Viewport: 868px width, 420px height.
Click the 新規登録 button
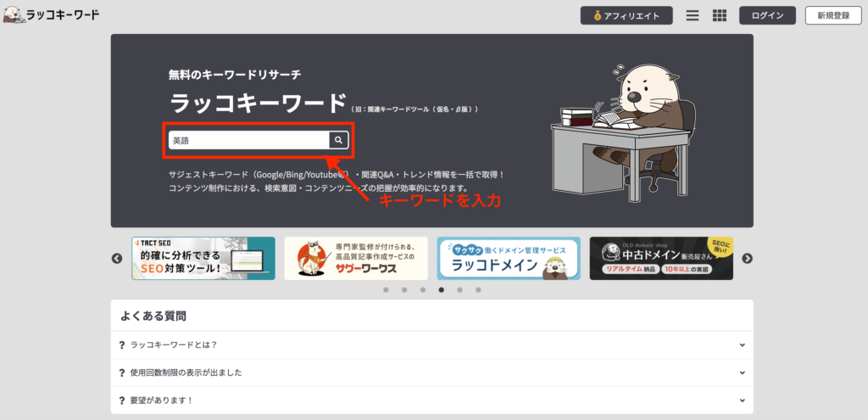[x=833, y=15]
